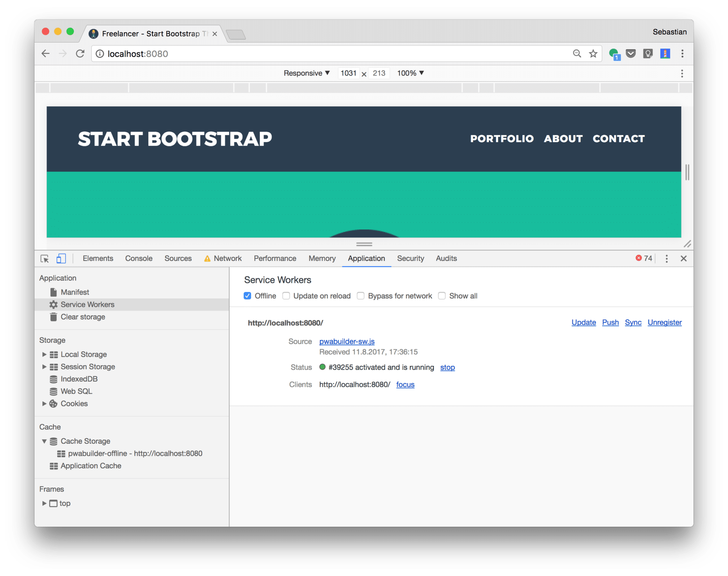Click the ABOUT nav link on the page
The height and width of the screenshot is (576, 728).
tap(563, 139)
